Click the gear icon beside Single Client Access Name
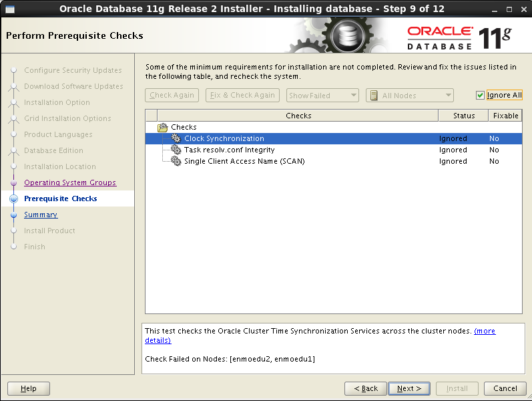532x401 pixels. coord(176,161)
